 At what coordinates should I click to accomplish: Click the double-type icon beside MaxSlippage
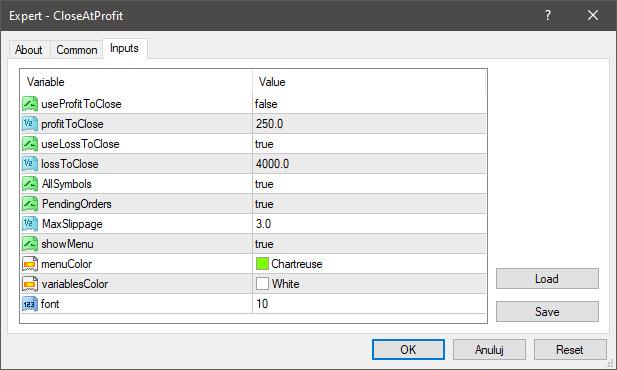[x=30, y=224]
